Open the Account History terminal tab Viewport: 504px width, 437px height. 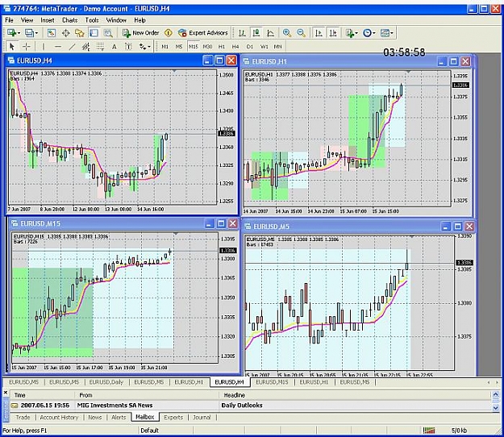[59, 418]
